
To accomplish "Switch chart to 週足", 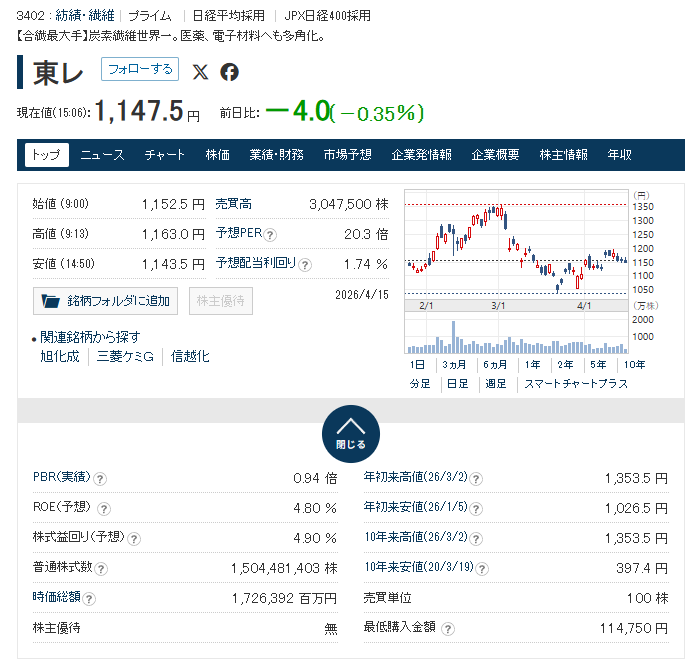I will [496, 384].
